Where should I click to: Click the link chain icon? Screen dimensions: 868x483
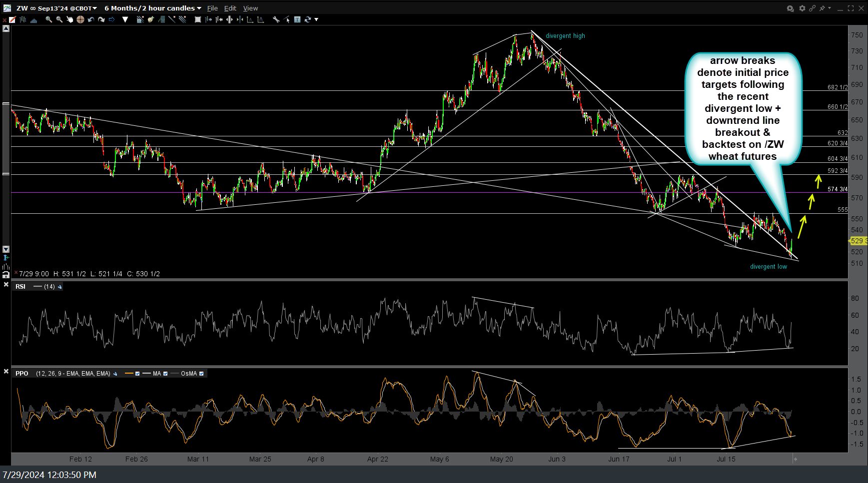click(813, 8)
